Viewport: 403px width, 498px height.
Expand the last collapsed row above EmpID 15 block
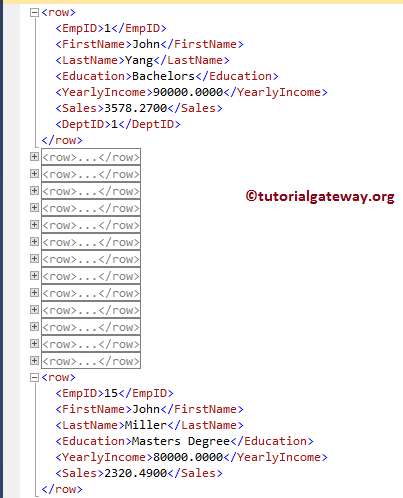[x=34, y=361]
